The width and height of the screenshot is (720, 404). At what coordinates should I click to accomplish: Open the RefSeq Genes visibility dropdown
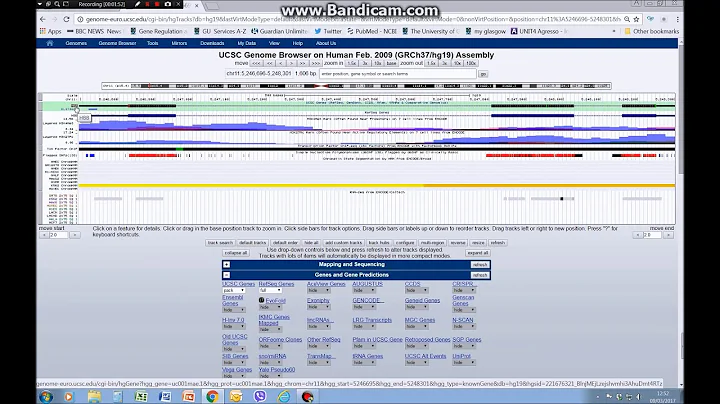pos(270,290)
